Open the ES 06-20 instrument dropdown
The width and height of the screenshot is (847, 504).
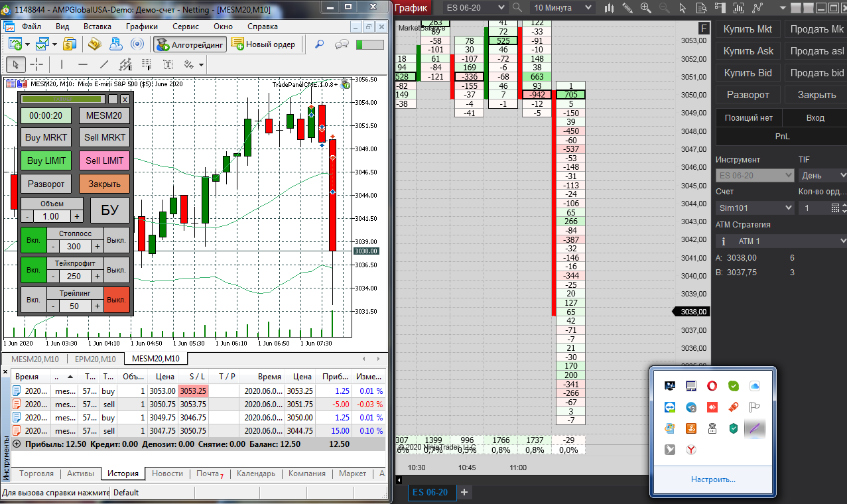475,8
